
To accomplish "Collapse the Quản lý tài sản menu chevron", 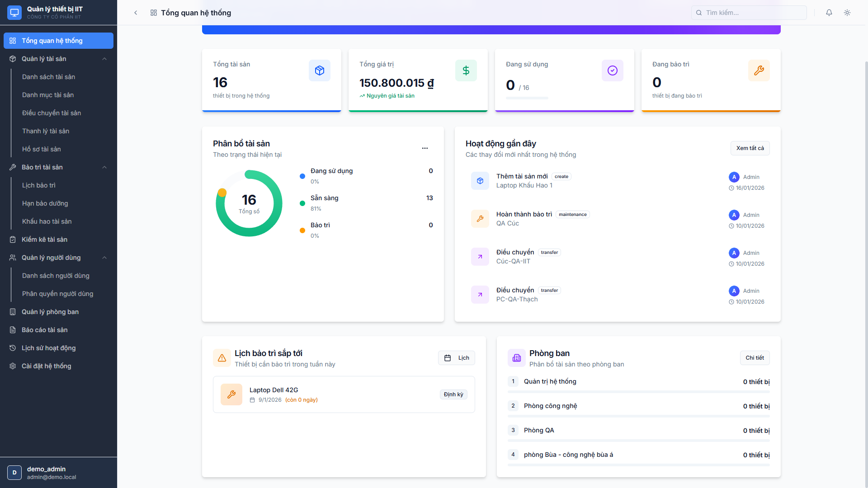I will click(x=104, y=59).
